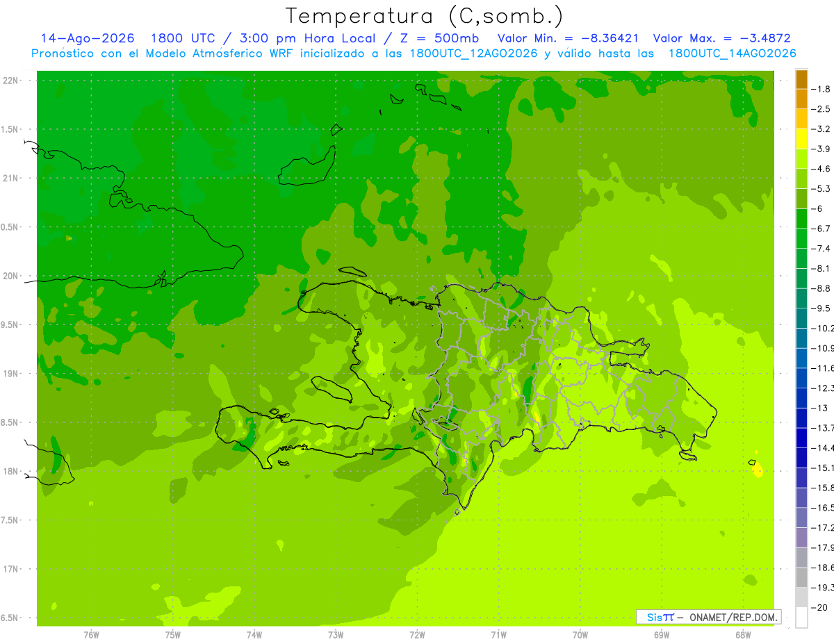The image size is (834, 644).
Task: Click the '22N' latitude label
Action: tap(11, 81)
